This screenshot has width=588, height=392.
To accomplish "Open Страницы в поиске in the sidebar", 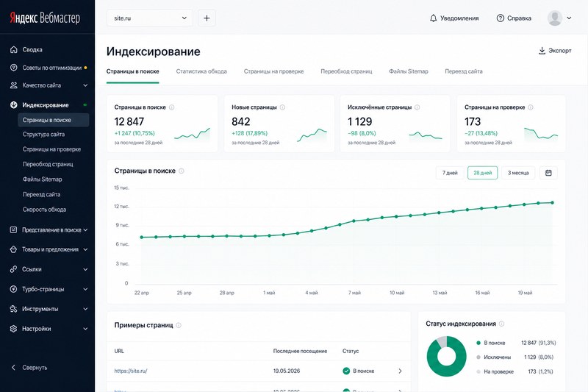I will 53,120.
